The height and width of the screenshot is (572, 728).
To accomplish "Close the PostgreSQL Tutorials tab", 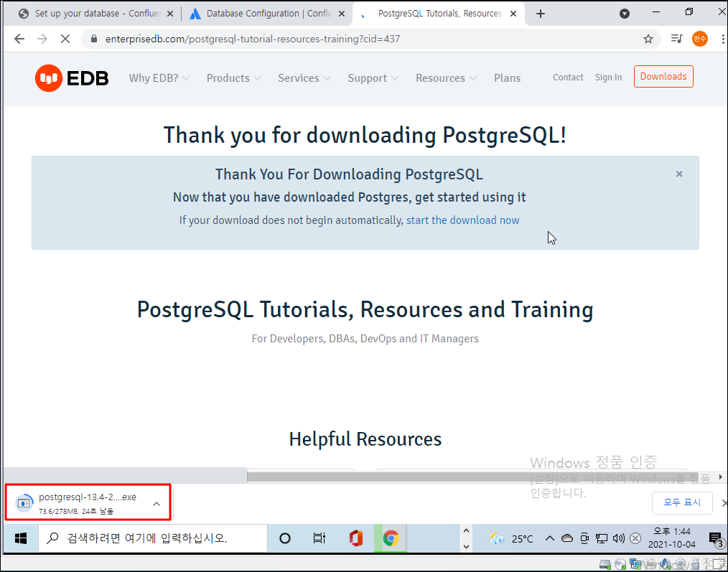I will pos(513,14).
